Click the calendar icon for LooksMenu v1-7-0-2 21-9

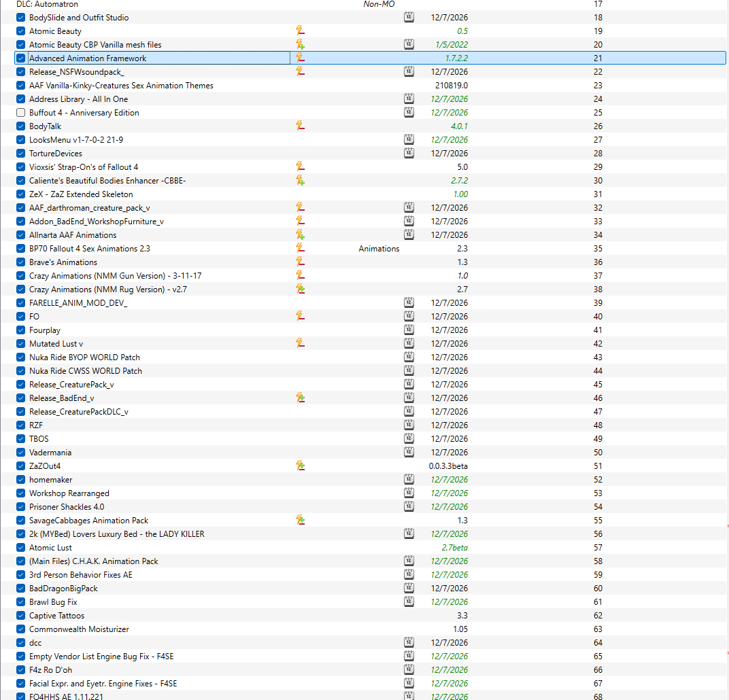409,139
